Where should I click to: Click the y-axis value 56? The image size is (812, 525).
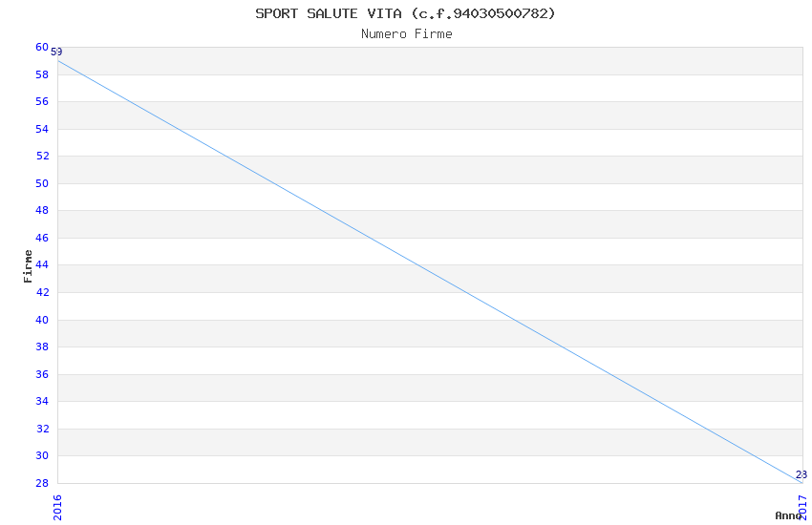tap(42, 102)
